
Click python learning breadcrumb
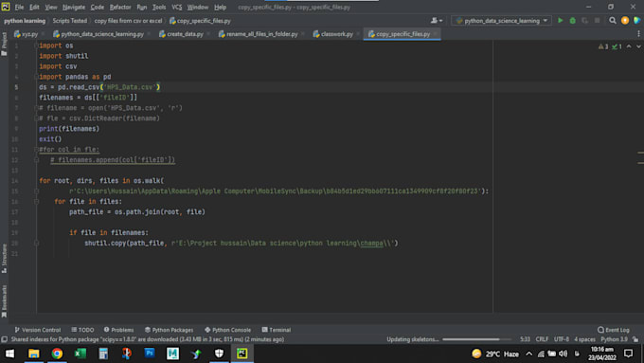coord(25,21)
